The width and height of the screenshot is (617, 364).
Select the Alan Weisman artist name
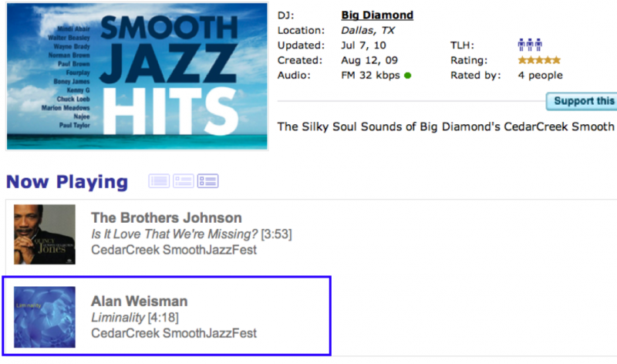(x=139, y=301)
